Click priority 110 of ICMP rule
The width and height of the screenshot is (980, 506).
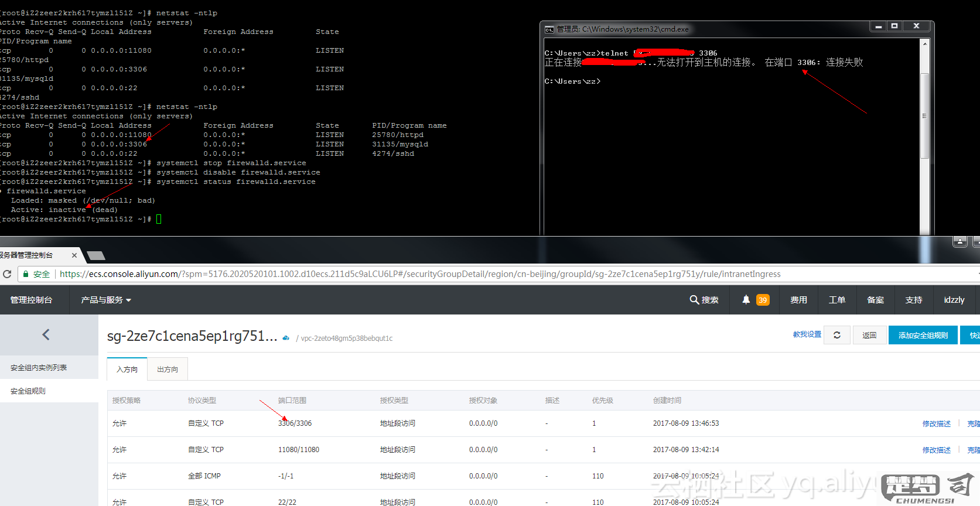pos(597,476)
